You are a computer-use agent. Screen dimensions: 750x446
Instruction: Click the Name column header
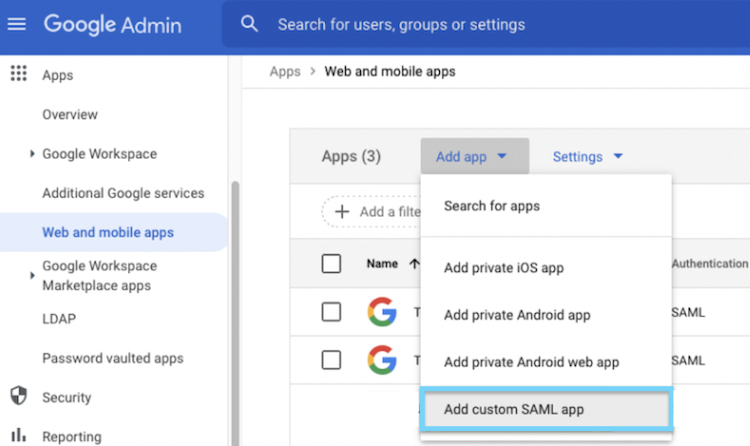(382, 264)
